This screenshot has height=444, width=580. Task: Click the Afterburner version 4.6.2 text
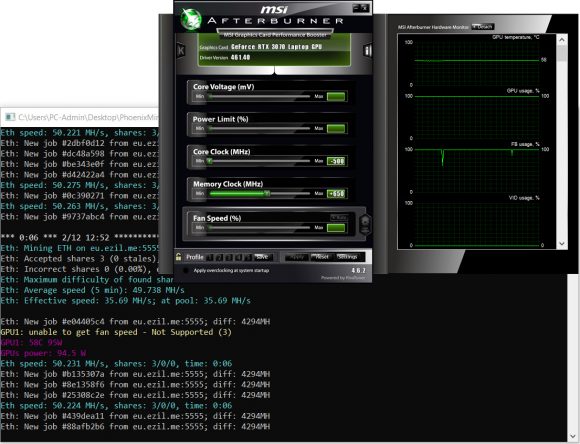(x=358, y=270)
